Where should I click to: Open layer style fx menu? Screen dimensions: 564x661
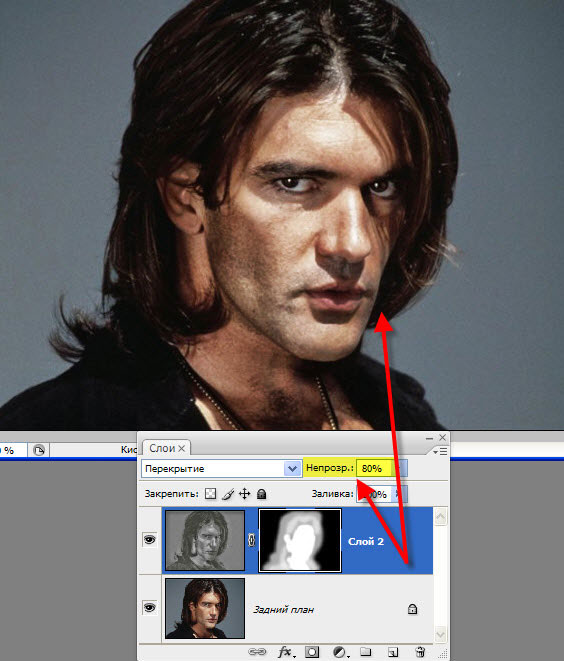point(286,652)
